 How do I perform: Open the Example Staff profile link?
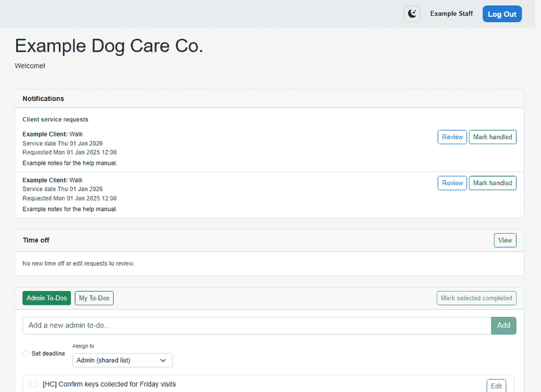451,13
